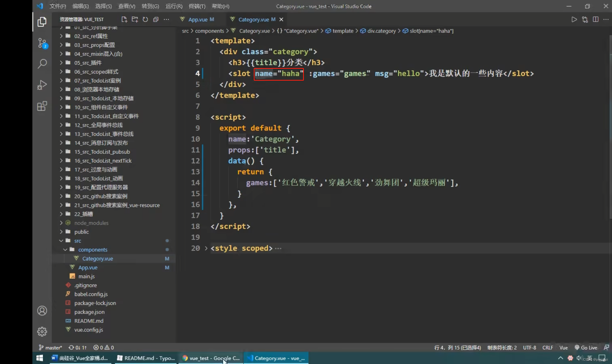Click the tab size indicator
The width and height of the screenshot is (612, 364).
(502, 348)
